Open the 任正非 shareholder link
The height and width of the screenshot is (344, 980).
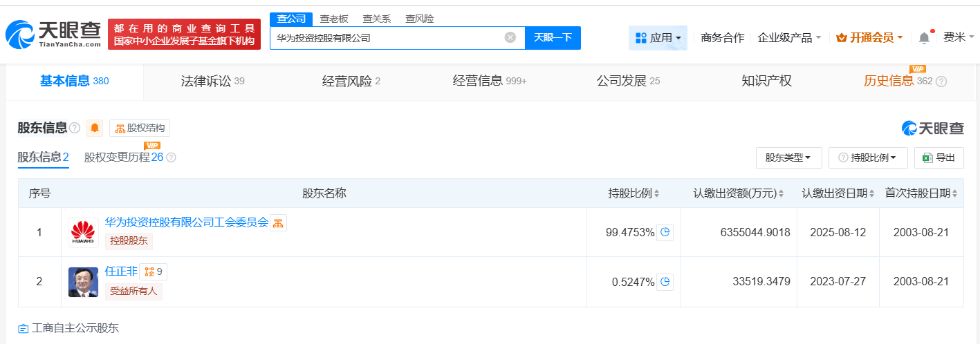(121, 271)
